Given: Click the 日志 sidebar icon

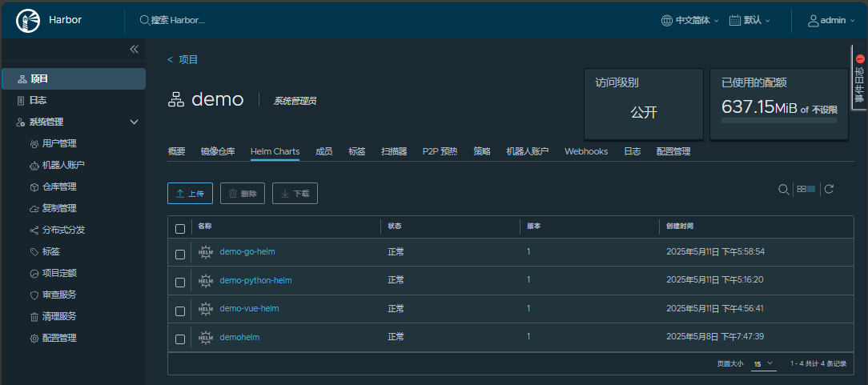Looking at the screenshot, I should tap(21, 100).
